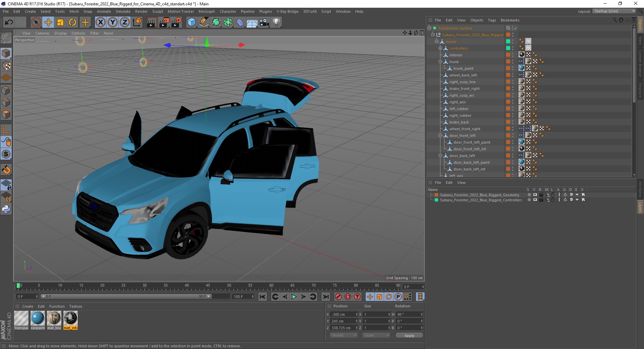Image resolution: width=644 pixels, height=349 pixels.
Task: Click Apply in coordinates panel
Action: (409, 335)
